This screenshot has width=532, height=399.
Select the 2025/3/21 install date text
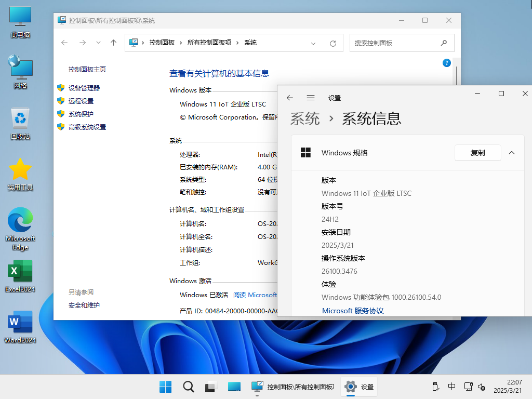338,245
